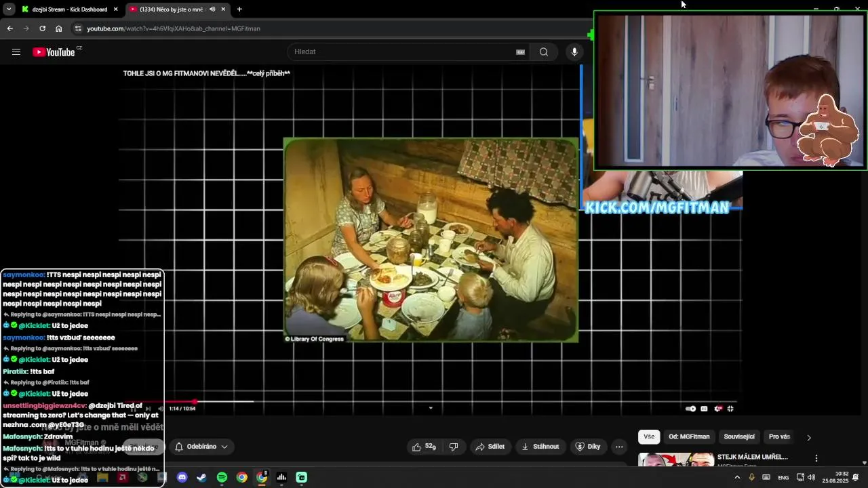868x488 pixels.
Task: Close the YouTube video tab
Action: (223, 9)
